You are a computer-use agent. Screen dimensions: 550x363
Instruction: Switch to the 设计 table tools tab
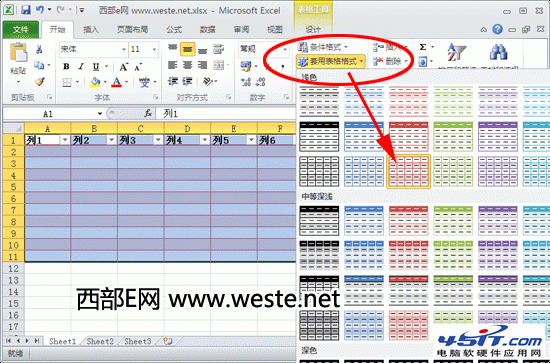(313, 30)
